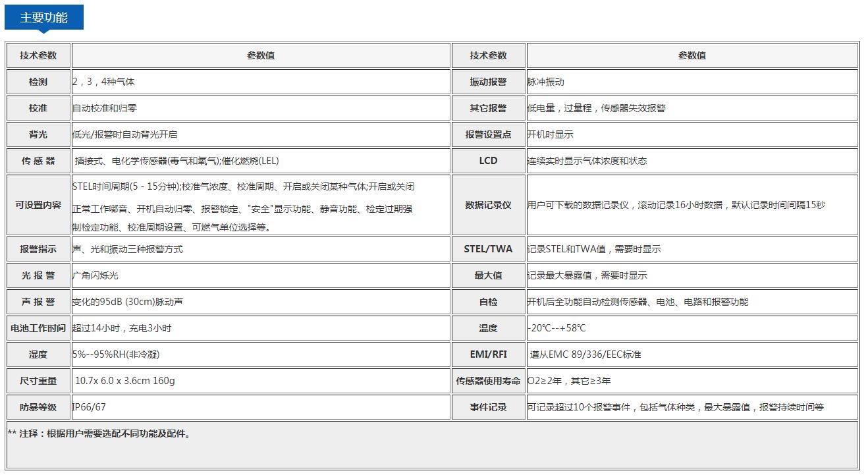Select the 背光 row label
Image resolution: width=868 pixels, height=475 pixels.
click(x=37, y=134)
